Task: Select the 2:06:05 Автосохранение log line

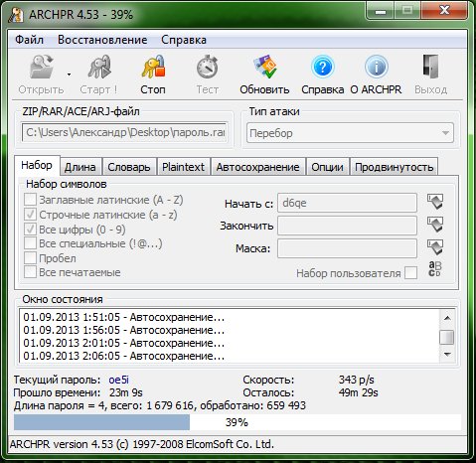Action: 124,356
